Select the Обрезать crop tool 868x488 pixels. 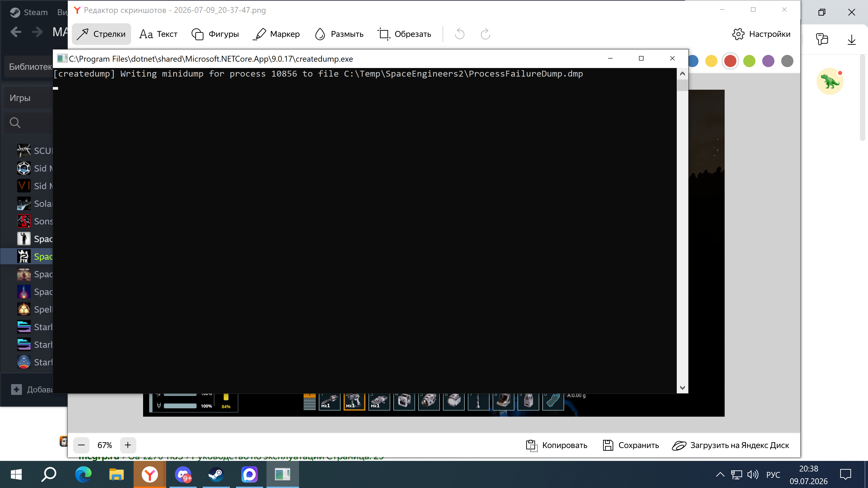coord(404,34)
